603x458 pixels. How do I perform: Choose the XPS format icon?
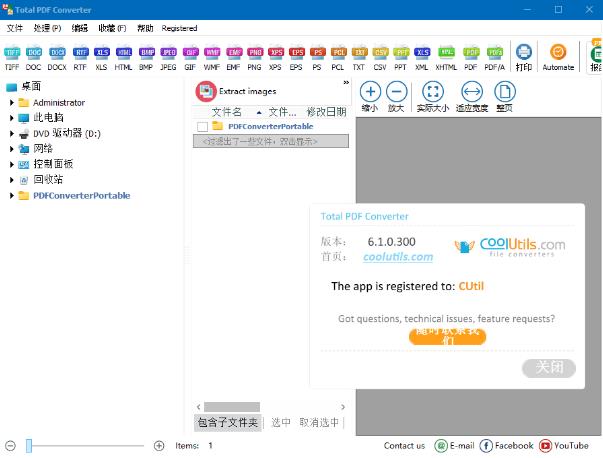coord(276,58)
